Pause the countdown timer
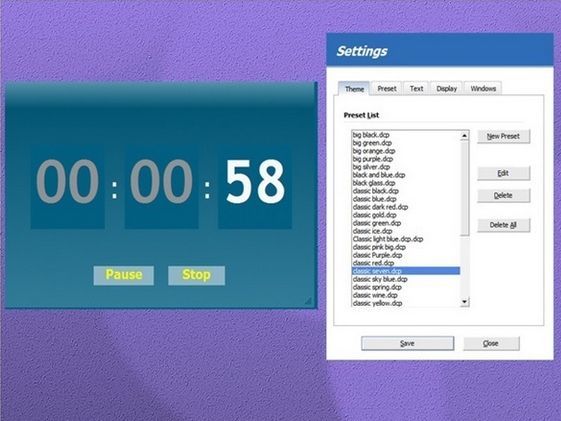561x421 pixels. point(124,275)
